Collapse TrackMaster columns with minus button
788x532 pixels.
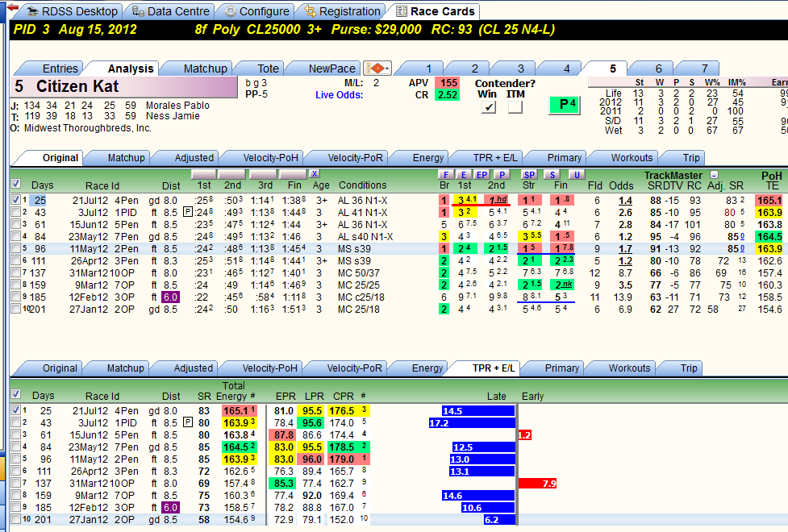714,175
